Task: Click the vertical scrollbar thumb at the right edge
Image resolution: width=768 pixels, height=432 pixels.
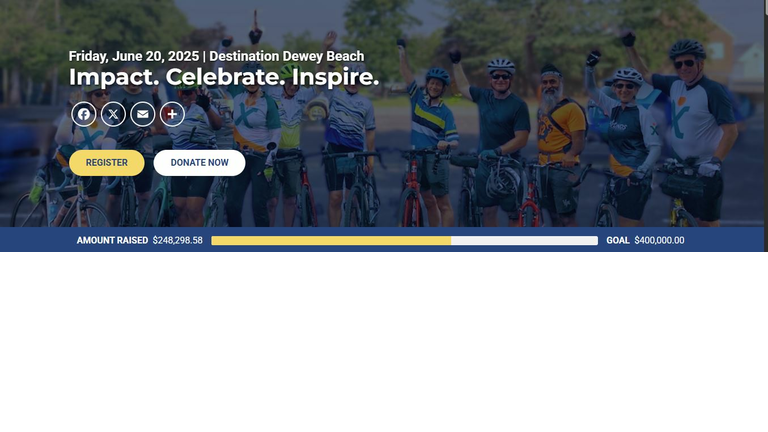Action: pos(766,7)
